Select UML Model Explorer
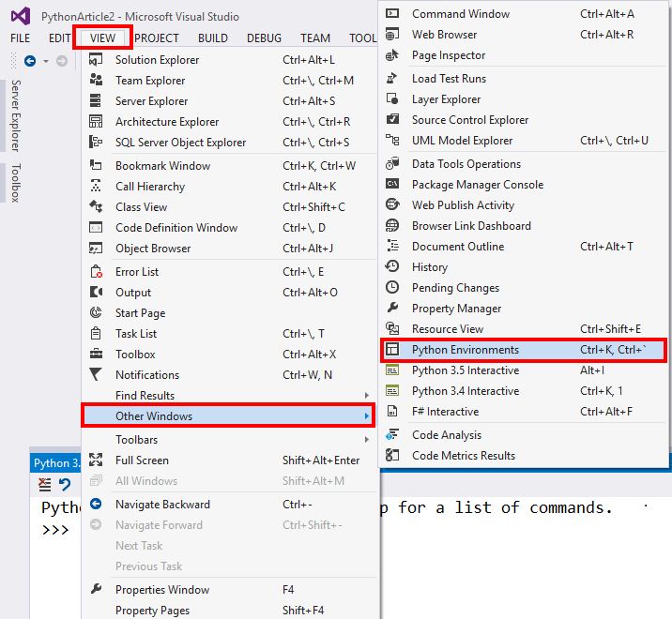This screenshot has width=672, height=619. 523,140
